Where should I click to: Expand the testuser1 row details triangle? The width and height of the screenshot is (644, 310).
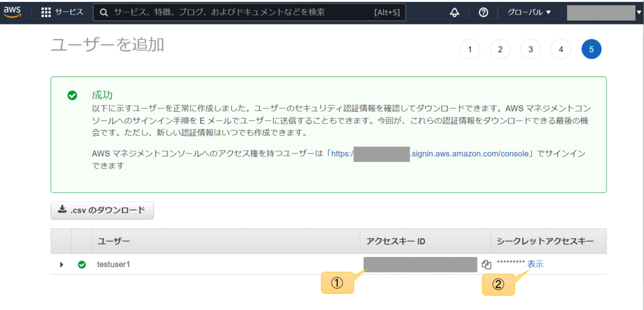point(61,264)
